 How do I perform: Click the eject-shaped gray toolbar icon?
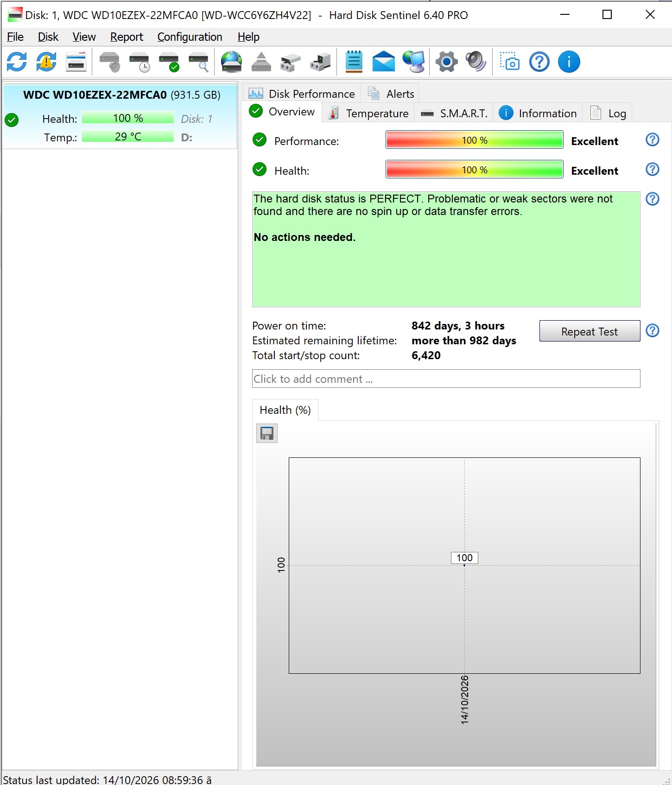(261, 62)
